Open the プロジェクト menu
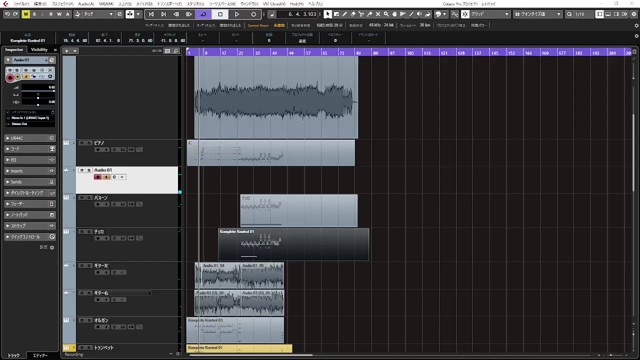This screenshot has width=640, height=360. click(x=62, y=4)
